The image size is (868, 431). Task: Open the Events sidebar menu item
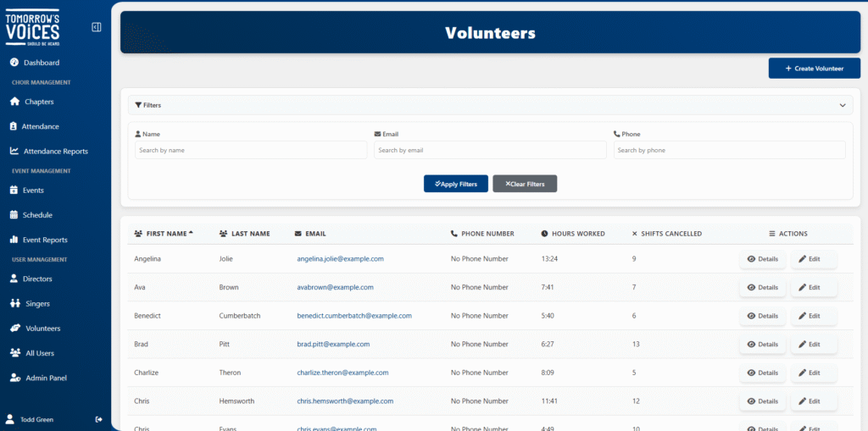point(33,191)
